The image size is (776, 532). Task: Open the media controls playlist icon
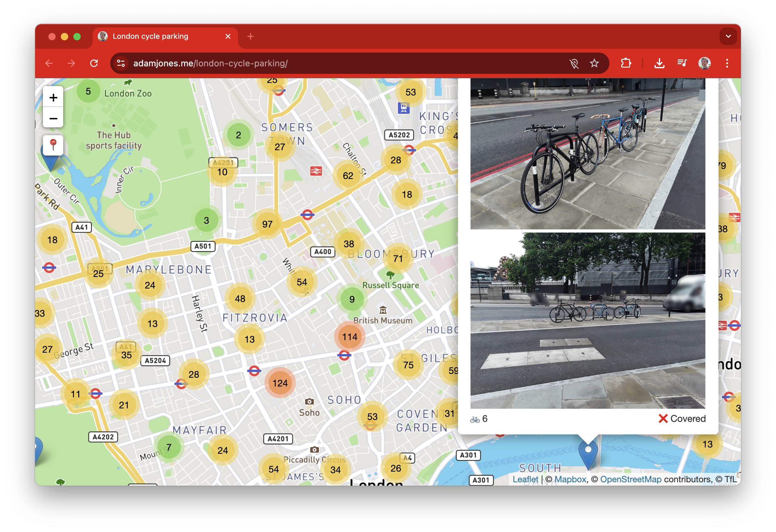point(682,63)
